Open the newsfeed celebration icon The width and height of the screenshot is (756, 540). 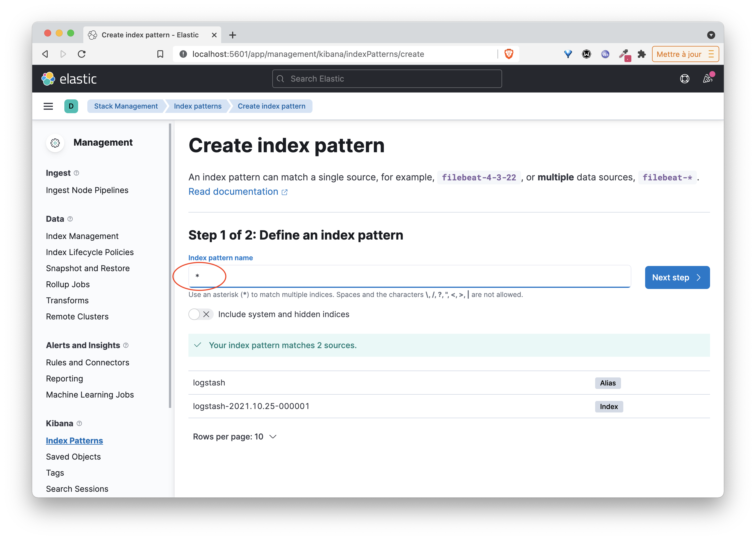click(707, 79)
